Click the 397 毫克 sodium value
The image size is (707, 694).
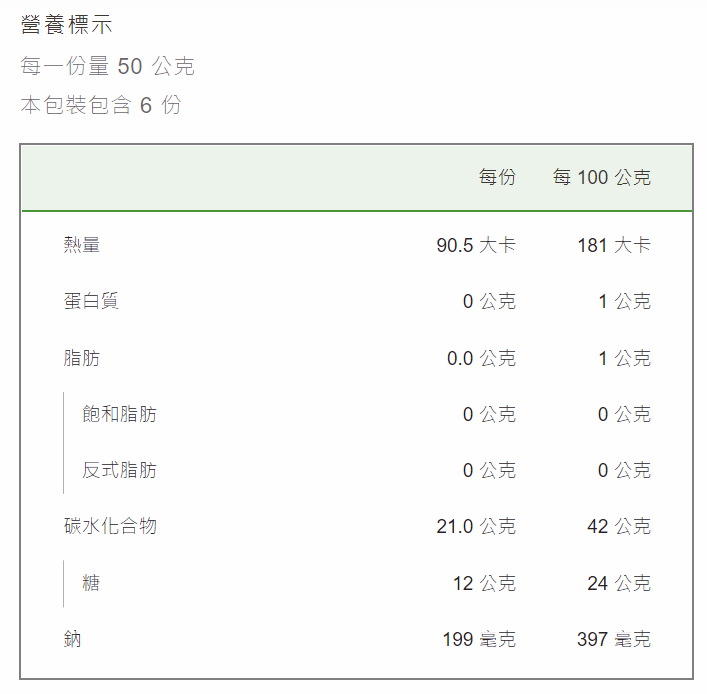point(614,639)
